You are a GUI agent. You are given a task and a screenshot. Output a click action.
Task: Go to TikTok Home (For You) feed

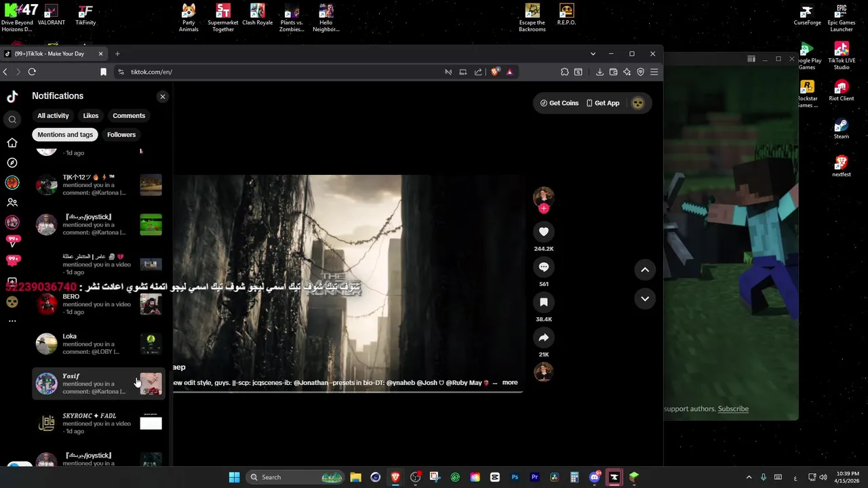coord(12,142)
